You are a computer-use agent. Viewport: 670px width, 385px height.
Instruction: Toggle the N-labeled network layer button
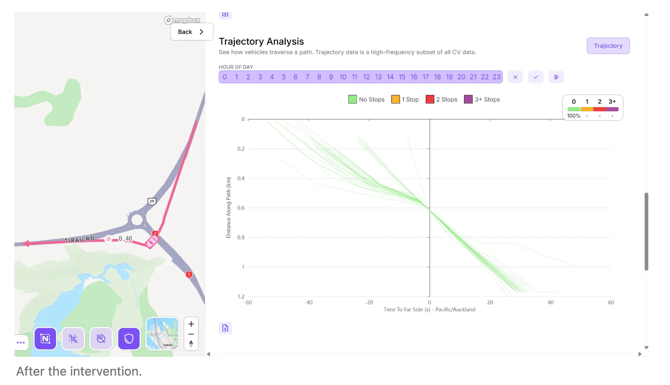click(45, 339)
